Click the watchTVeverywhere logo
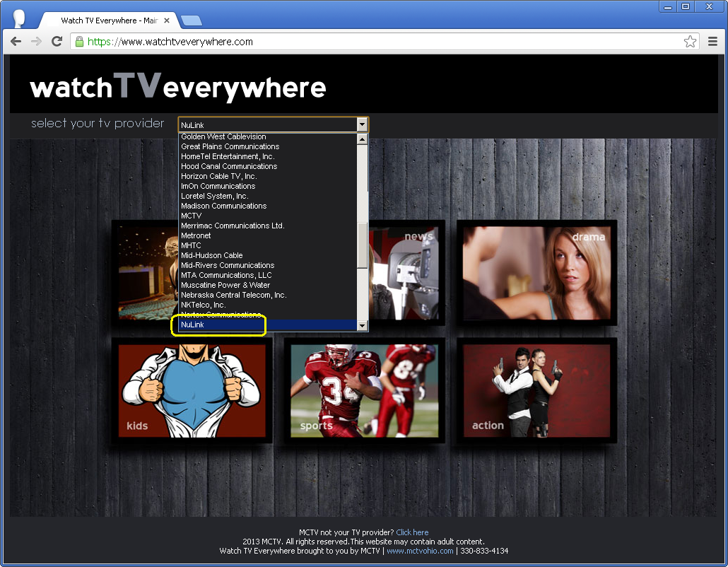 click(x=178, y=86)
